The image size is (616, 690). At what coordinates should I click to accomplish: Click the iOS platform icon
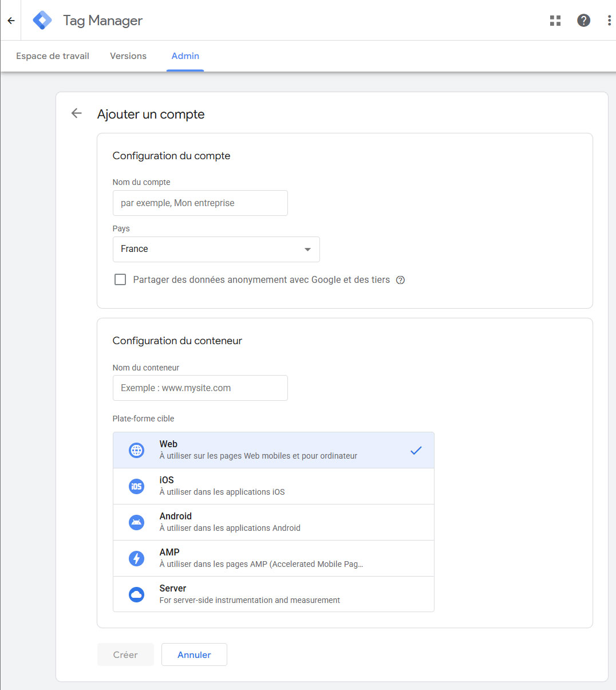[136, 486]
